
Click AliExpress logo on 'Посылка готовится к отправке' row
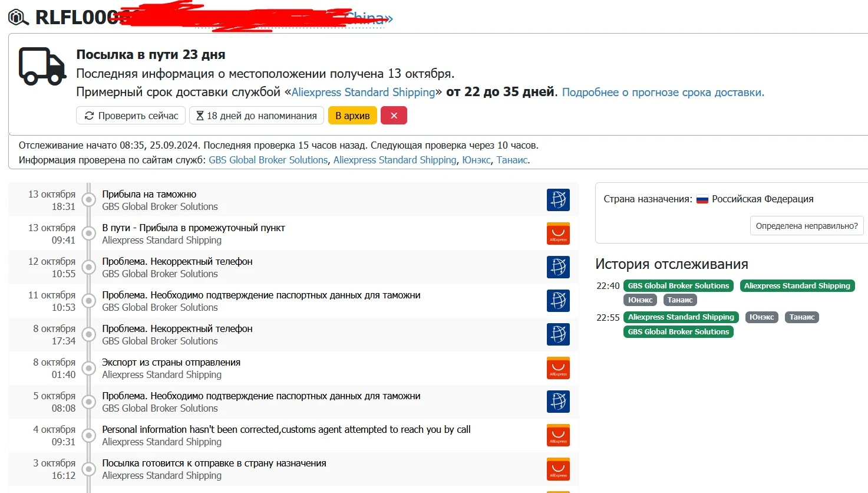click(x=558, y=469)
